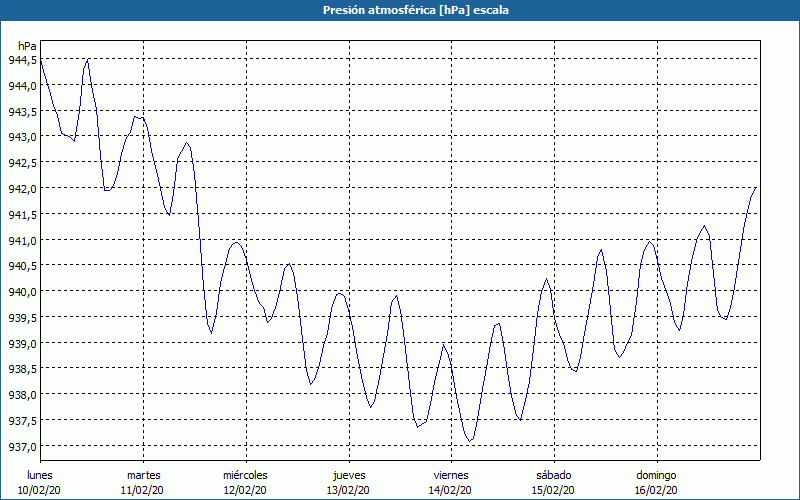Click the 13/02/20 date label
This screenshot has height=500, width=800.
click(348, 490)
